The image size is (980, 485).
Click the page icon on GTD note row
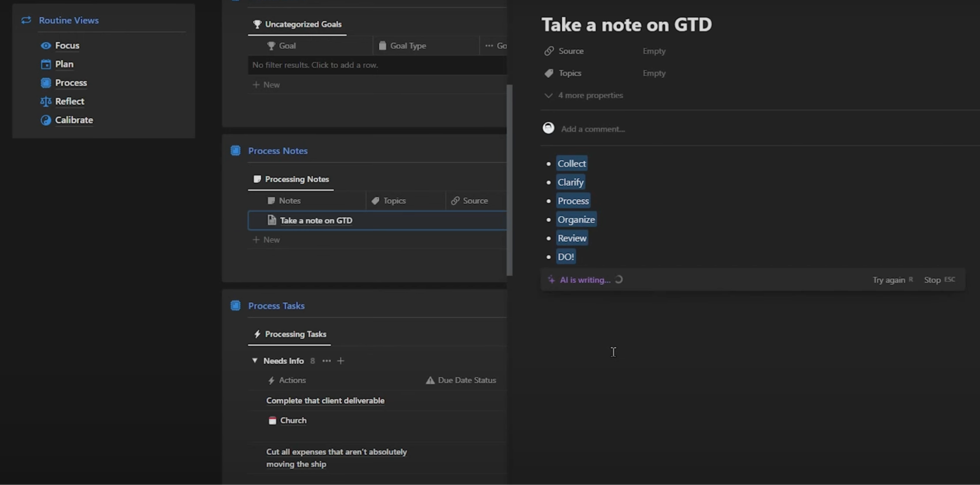(272, 220)
